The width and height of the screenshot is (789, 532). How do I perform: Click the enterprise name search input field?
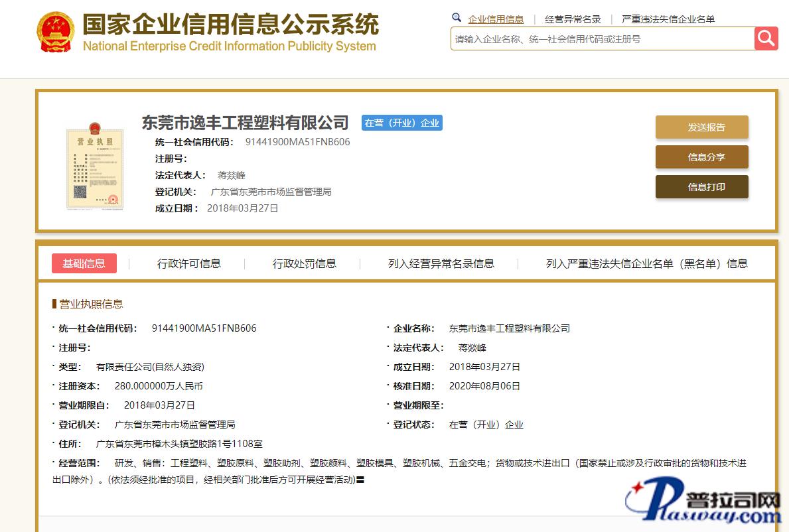click(603, 39)
